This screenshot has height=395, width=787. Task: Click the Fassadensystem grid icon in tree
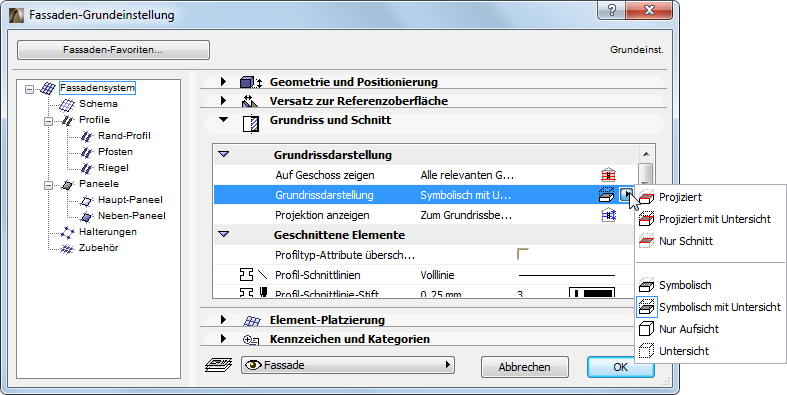48,88
